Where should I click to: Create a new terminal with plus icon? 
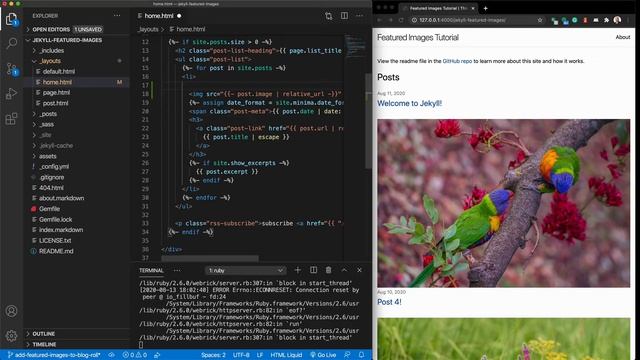(x=298, y=270)
